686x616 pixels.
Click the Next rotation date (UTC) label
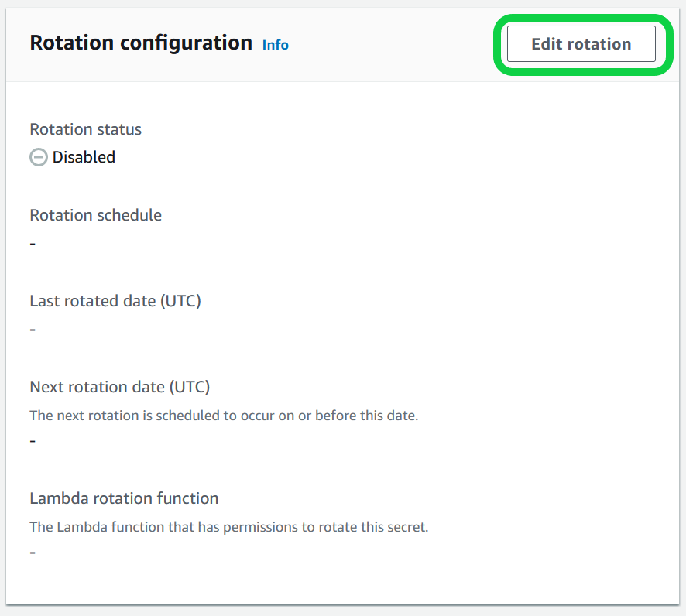tap(119, 386)
